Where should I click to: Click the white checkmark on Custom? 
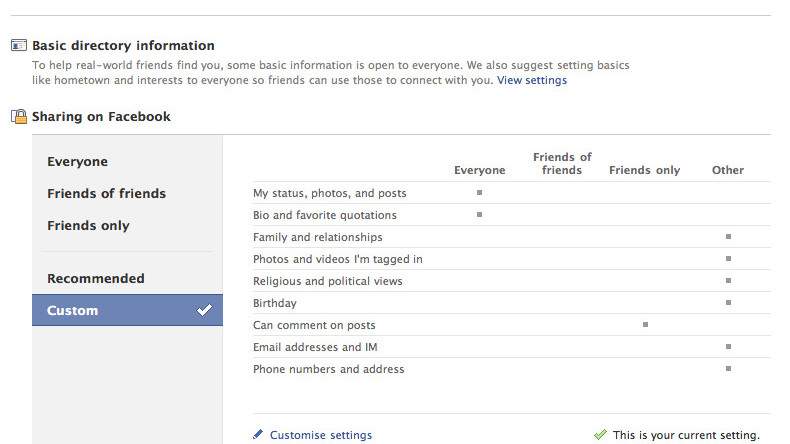click(x=204, y=310)
